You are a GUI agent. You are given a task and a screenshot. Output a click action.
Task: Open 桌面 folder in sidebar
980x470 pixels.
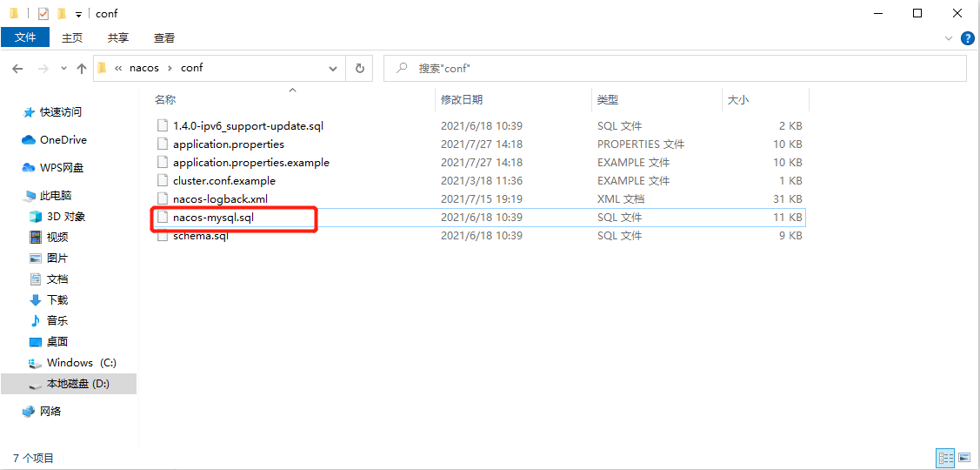click(x=57, y=342)
